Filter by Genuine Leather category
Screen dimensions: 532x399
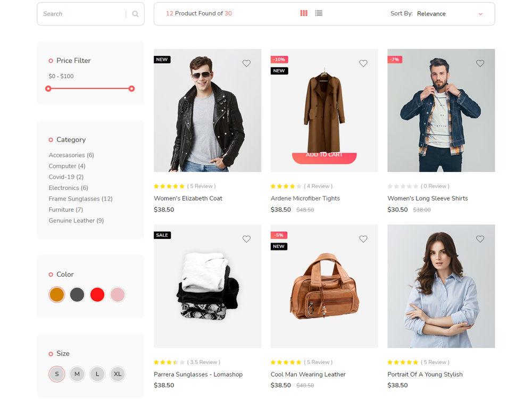(76, 220)
